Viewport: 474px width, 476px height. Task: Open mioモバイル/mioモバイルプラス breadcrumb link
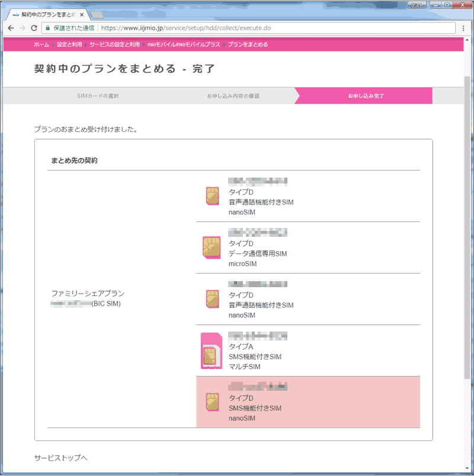coord(184,44)
